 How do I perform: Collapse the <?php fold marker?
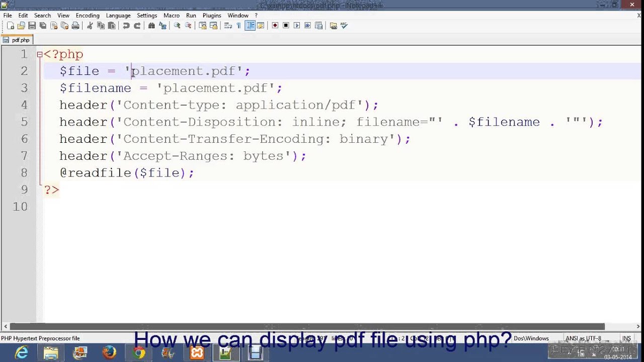[x=39, y=54]
